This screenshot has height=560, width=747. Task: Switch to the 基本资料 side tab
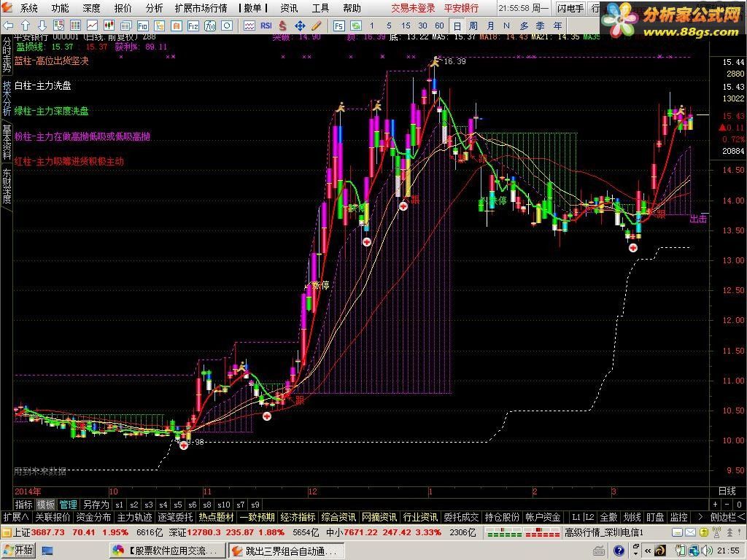point(7,141)
